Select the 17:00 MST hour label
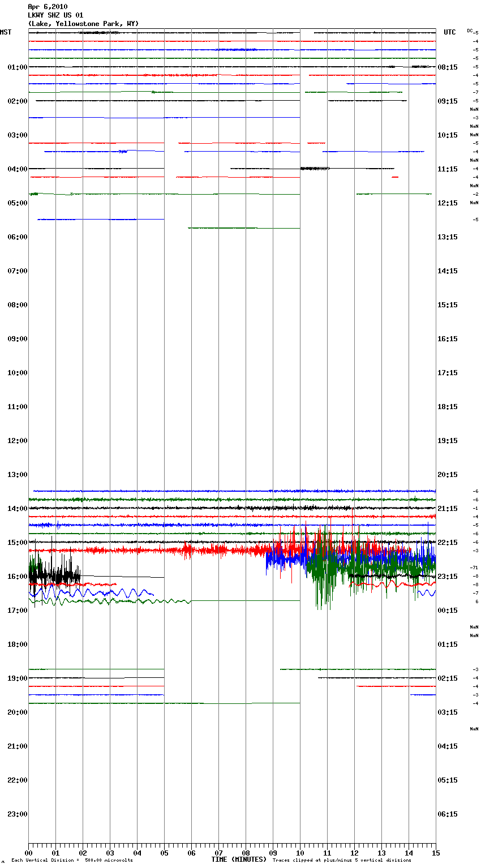Image resolution: width=481 pixels, height=868 pixels. (x=18, y=611)
